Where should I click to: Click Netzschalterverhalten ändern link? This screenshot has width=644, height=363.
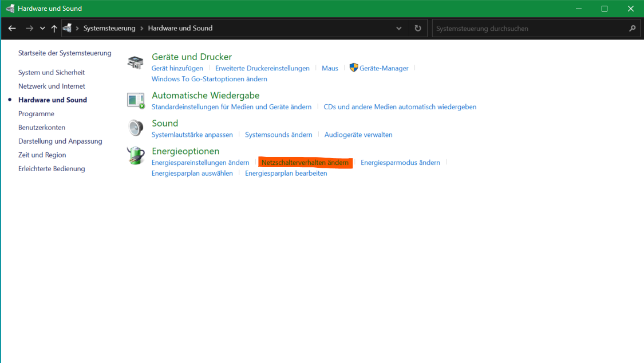pos(305,163)
